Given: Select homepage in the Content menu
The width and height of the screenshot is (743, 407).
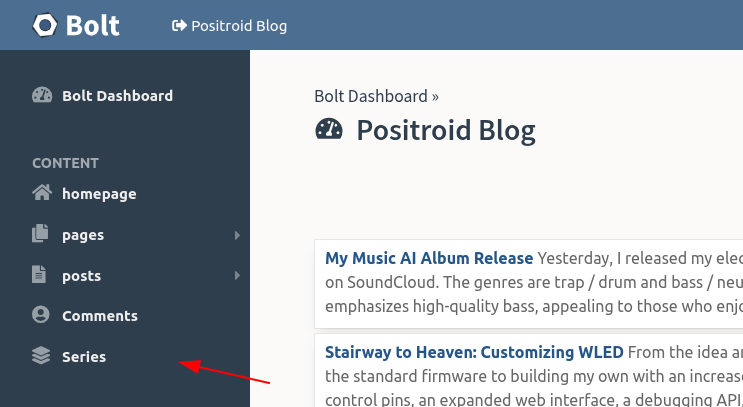Looking at the screenshot, I should click(x=99, y=194).
